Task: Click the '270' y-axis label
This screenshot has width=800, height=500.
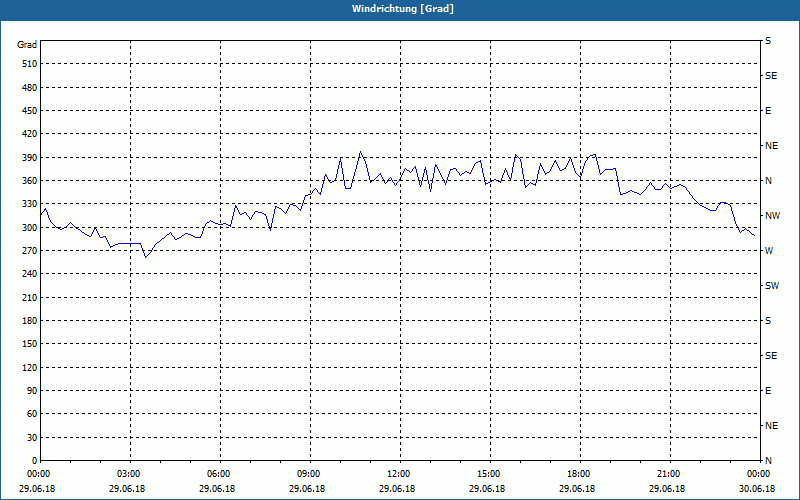Action: point(30,251)
